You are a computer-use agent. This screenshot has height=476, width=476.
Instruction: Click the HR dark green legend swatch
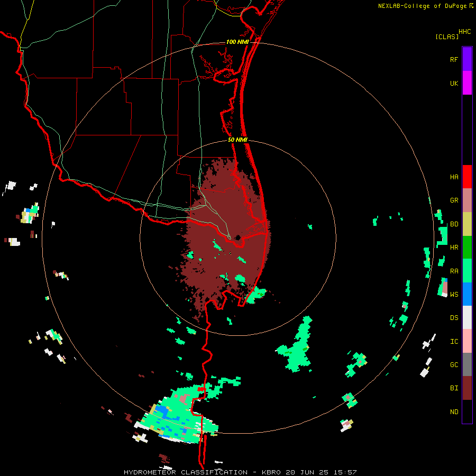[x=467, y=247]
